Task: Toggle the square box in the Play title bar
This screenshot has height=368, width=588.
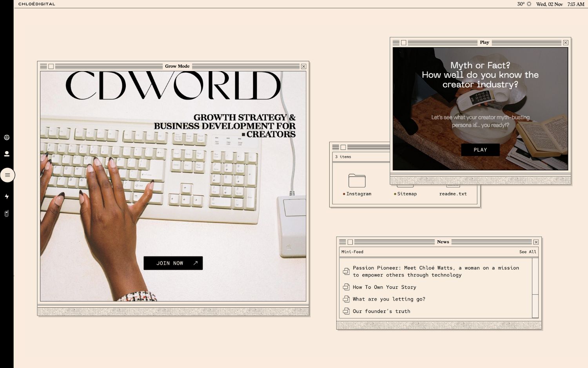Action: (x=403, y=43)
